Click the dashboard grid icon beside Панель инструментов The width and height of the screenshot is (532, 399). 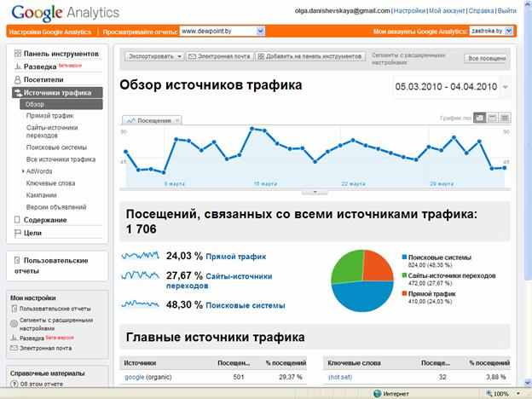(x=18, y=54)
